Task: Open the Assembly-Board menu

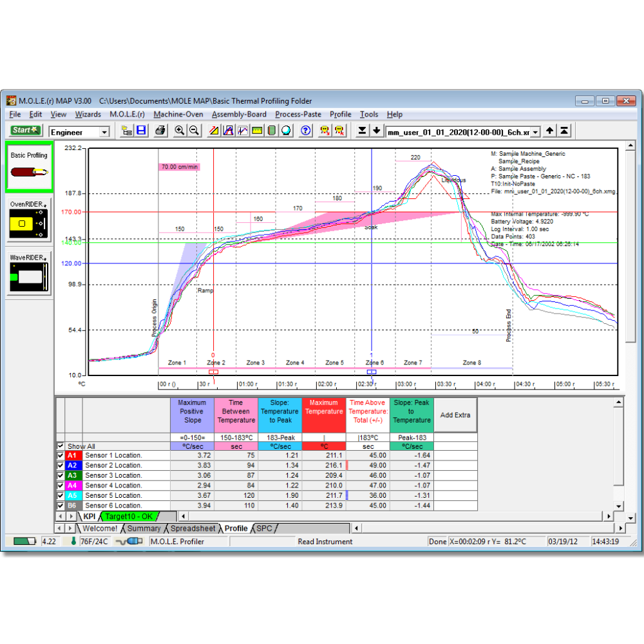Action: (239, 115)
